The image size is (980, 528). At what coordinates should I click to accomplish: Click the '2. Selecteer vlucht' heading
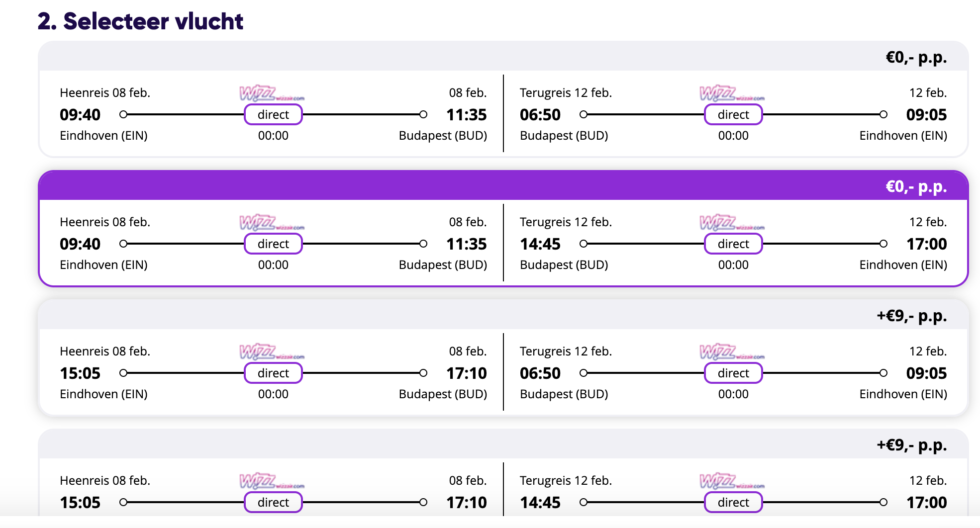coord(140,21)
